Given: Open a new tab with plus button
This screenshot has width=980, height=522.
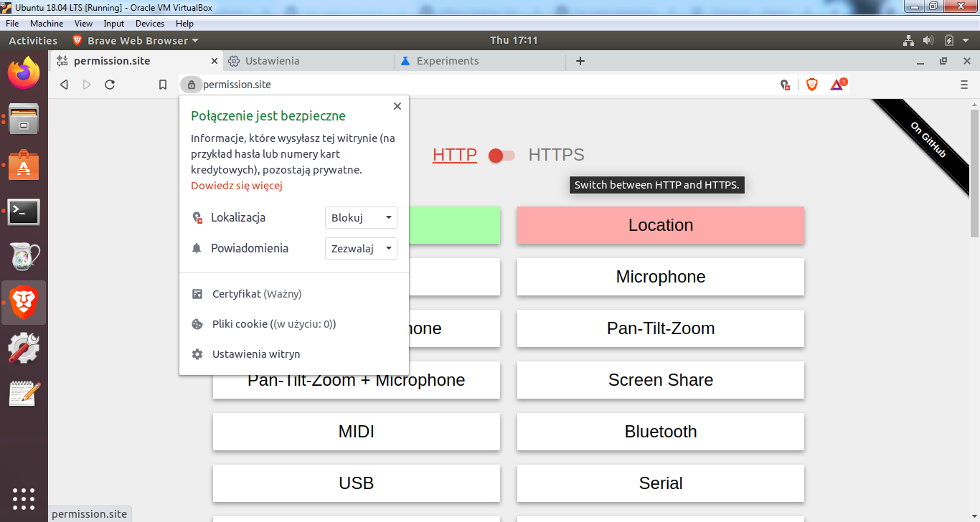Looking at the screenshot, I should pyautogui.click(x=580, y=61).
